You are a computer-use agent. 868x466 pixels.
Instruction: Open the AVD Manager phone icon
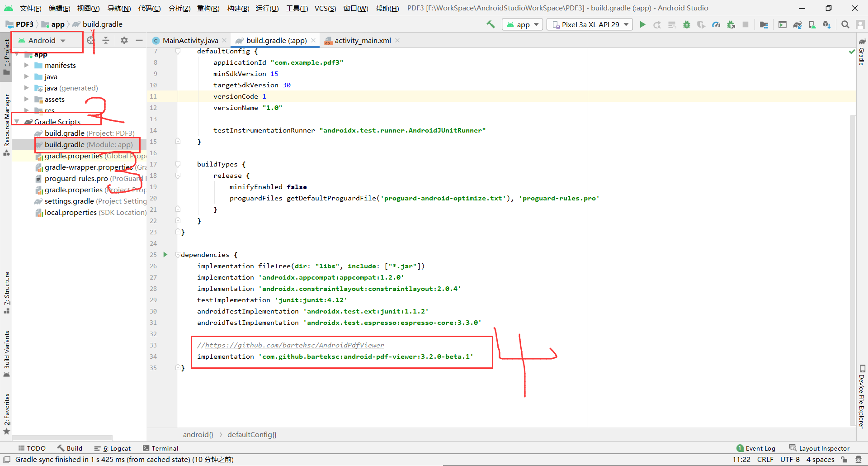[812, 24]
